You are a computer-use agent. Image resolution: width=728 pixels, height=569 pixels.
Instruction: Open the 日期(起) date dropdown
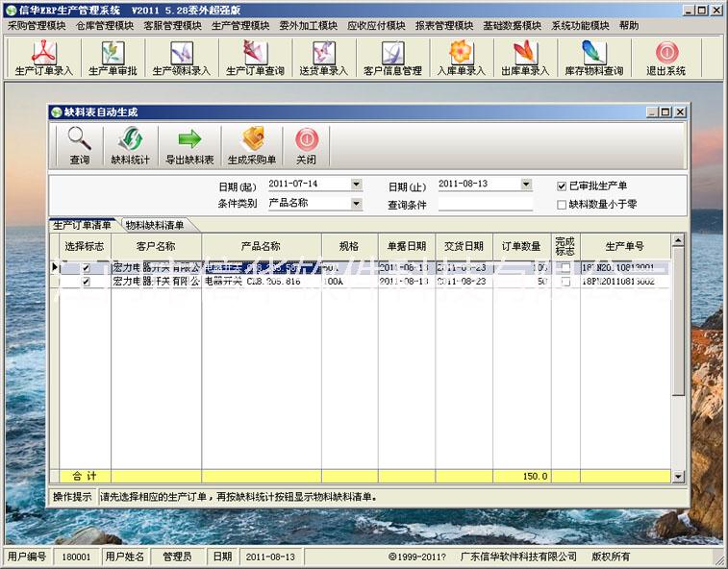point(356,185)
